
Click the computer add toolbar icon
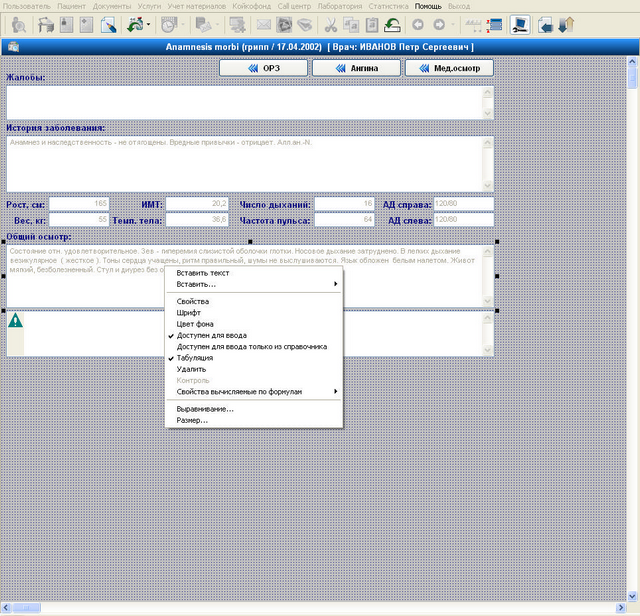237,25
